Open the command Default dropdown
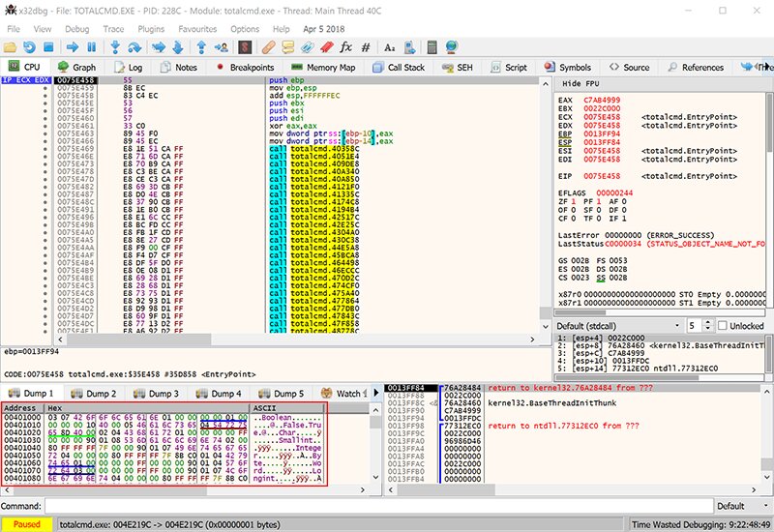This screenshot has height=532, width=774. click(x=744, y=506)
